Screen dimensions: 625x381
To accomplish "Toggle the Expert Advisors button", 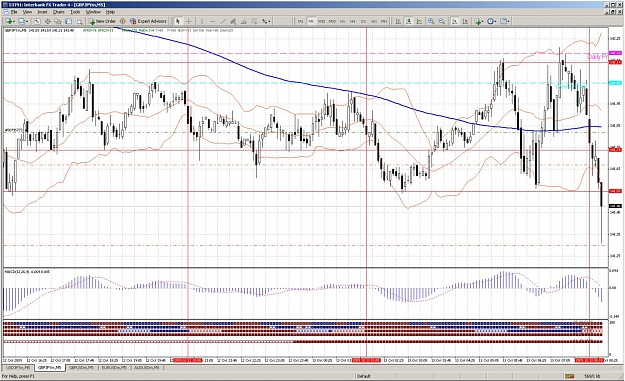I will [x=148, y=21].
